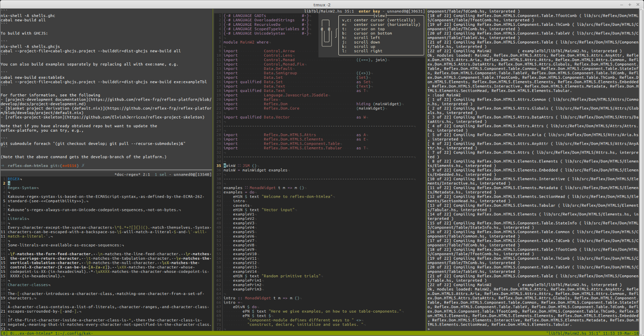The width and height of the screenshot is (644, 336).
Task: Click 'mainW = mainWidget examples' line
Action: pyautogui.click(x=256, y=170)
